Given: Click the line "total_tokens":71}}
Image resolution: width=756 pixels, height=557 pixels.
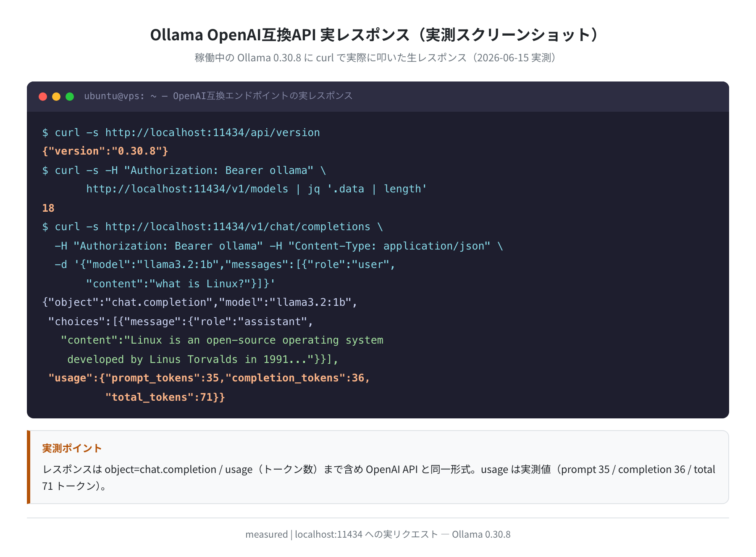Looking at the screenshot, I should (x=165, y=397).
